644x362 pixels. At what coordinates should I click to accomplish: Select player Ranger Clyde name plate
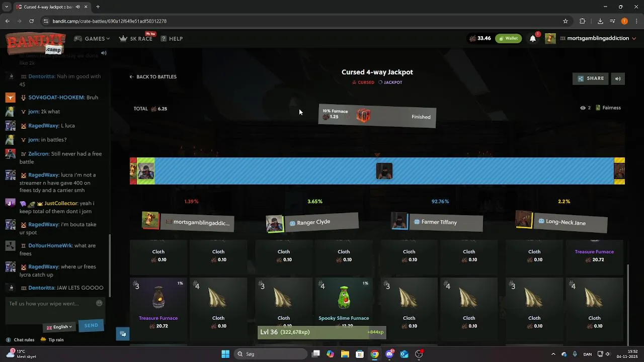click(x=322, y=222)
